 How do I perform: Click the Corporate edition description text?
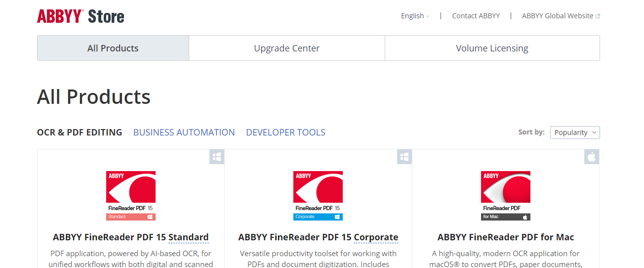click(318, 259)
